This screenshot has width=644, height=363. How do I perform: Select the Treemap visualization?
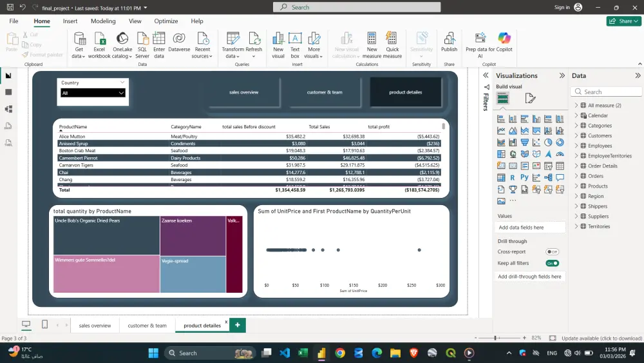[501, 154]
